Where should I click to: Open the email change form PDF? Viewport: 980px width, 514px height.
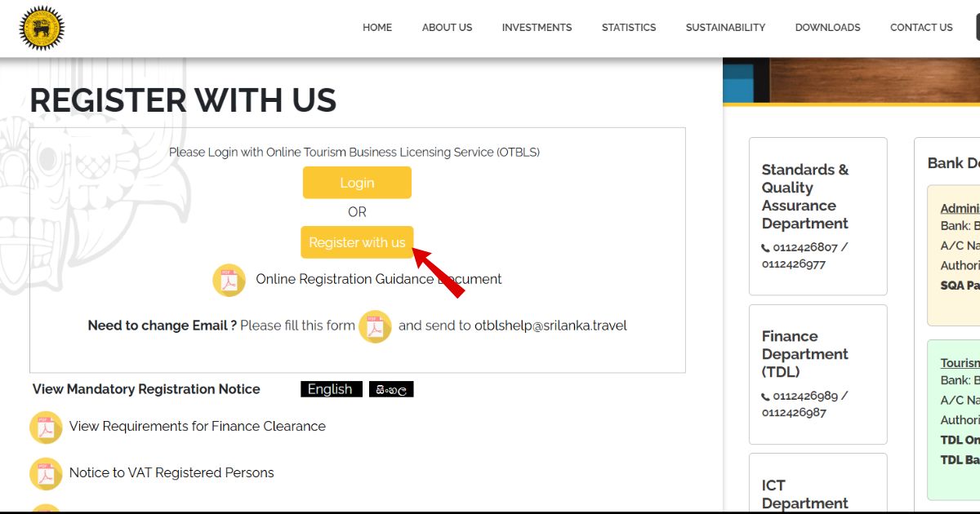tap(375, 327)
